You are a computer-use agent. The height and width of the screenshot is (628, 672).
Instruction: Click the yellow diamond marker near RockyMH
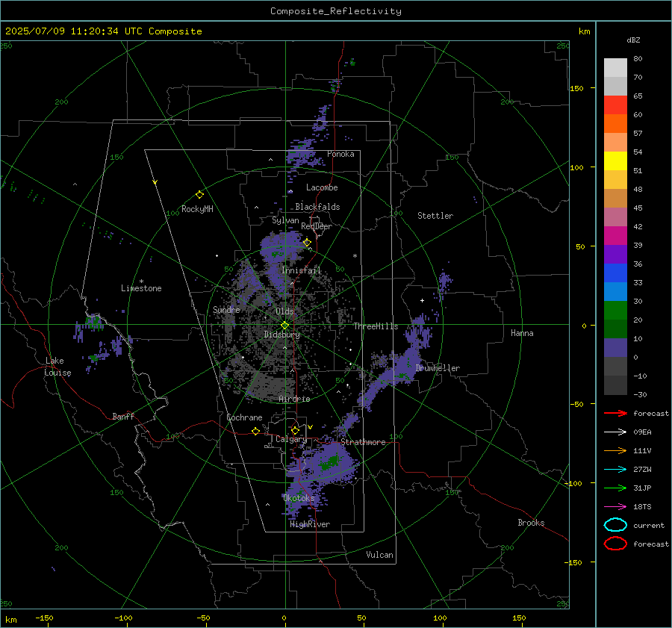coord(199,195)
